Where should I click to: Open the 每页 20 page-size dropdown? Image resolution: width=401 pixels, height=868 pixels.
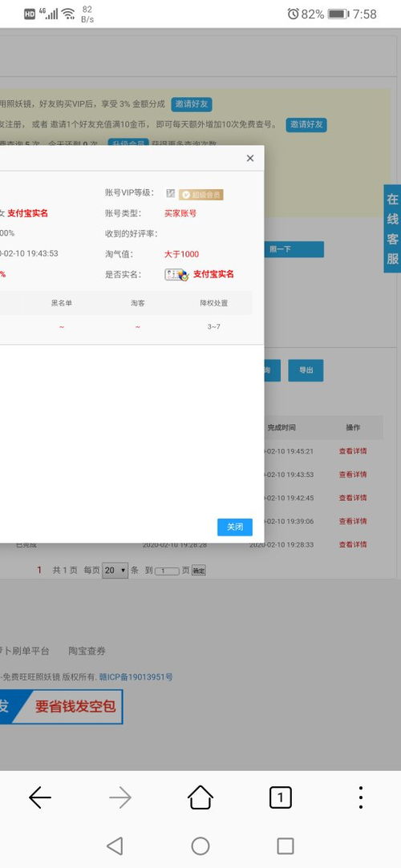(x=115, y=570)
